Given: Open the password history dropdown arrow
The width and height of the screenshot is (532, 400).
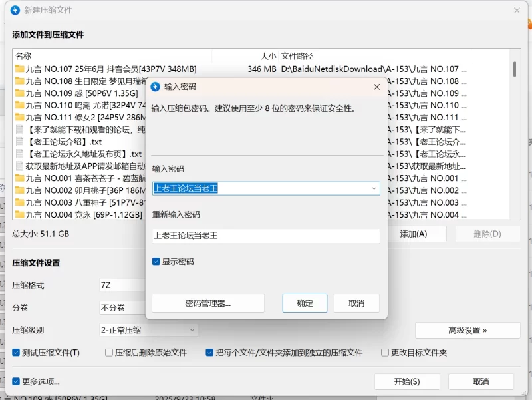Looking at the screenshot, I should click(x=374, y=188).
